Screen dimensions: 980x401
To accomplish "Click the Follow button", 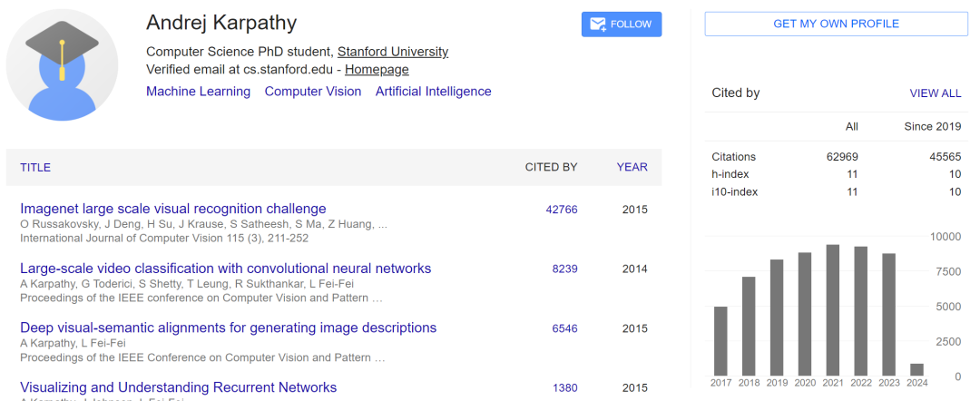I will (x=622, y=24).
